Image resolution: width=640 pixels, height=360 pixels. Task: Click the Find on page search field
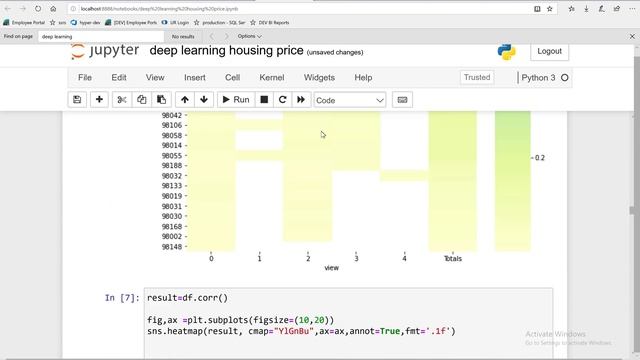[101, 36]
